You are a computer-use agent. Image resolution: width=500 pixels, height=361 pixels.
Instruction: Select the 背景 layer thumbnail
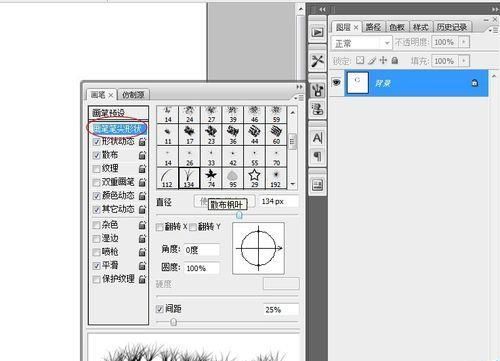coord(358,83)
